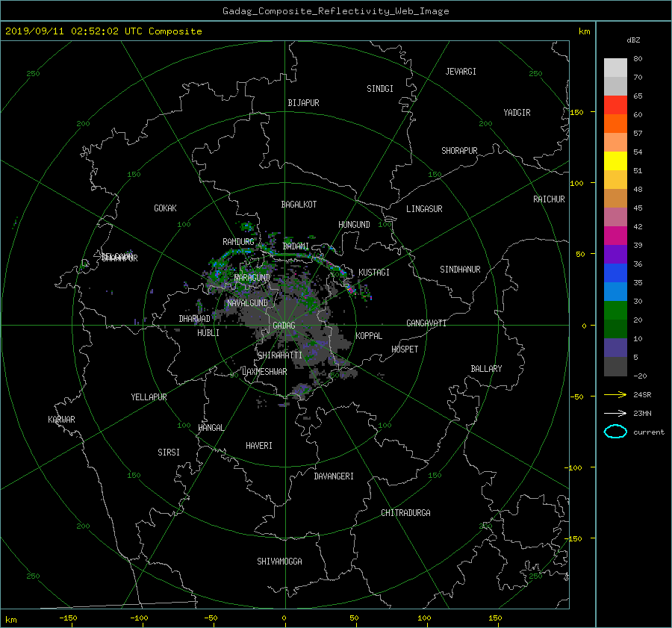Click the cyan current ellipse legend icon
This screenshot has width=672, height=628.
click(615, 432)
